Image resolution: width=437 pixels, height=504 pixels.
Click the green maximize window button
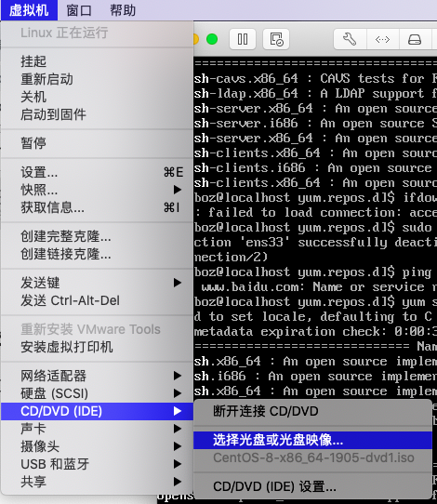[x=212, y=39]
